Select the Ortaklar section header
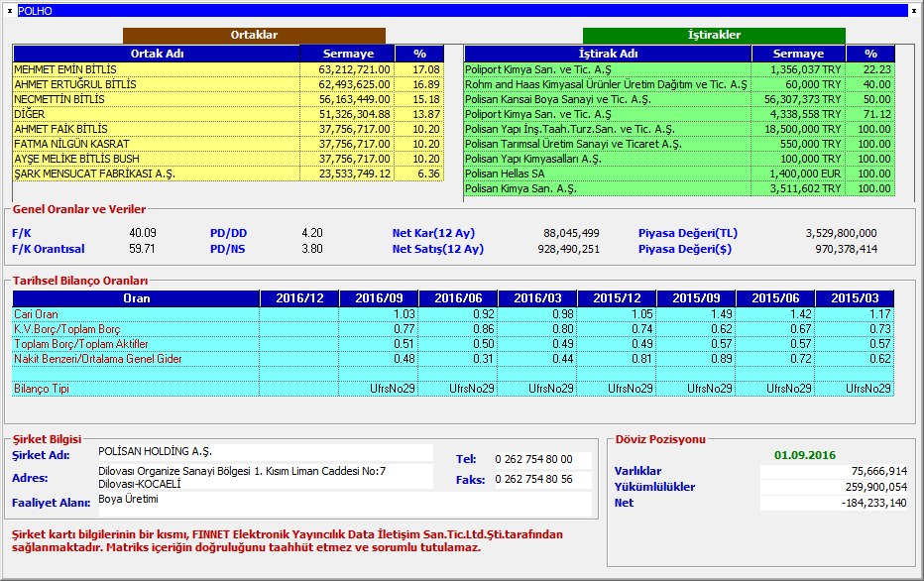 (254, 35)
